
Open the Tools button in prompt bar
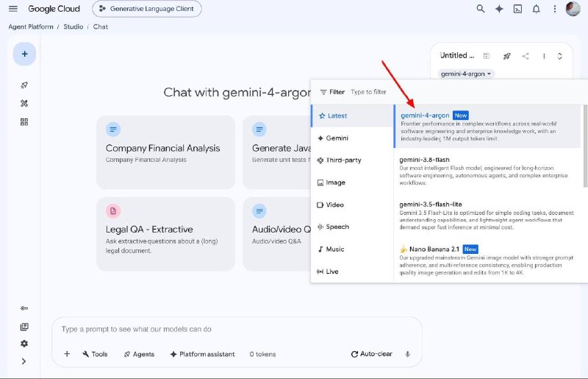(x=95, y=354)
